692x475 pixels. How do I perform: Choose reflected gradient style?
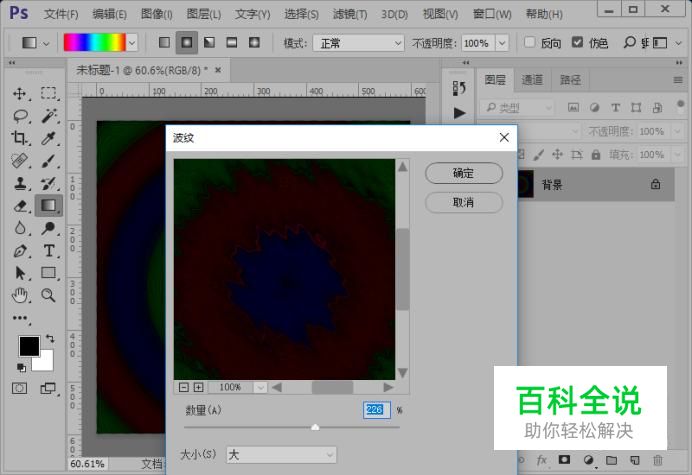pyautogui.click(x=232, y=42)
